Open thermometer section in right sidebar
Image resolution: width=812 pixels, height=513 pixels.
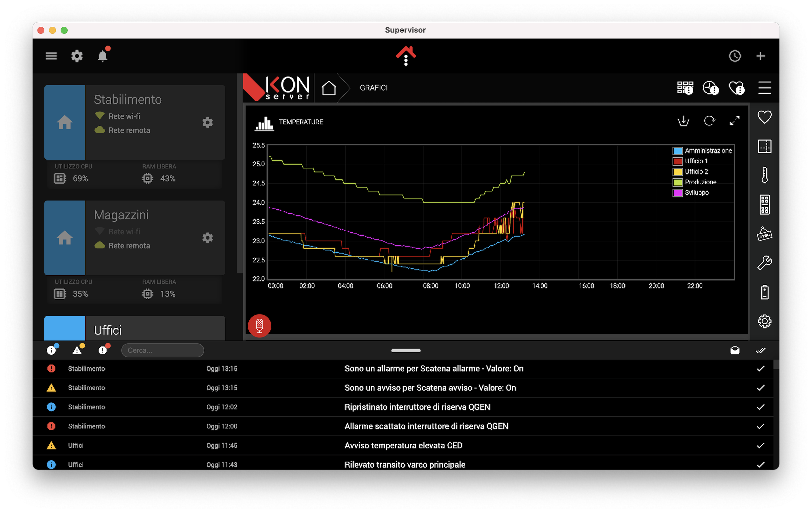click(x=764, y=175)
